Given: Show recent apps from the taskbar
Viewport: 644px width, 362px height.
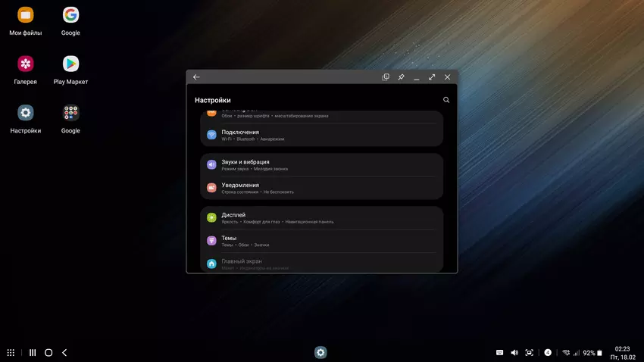Looking at the screenshot, I should tap(33, 353).
